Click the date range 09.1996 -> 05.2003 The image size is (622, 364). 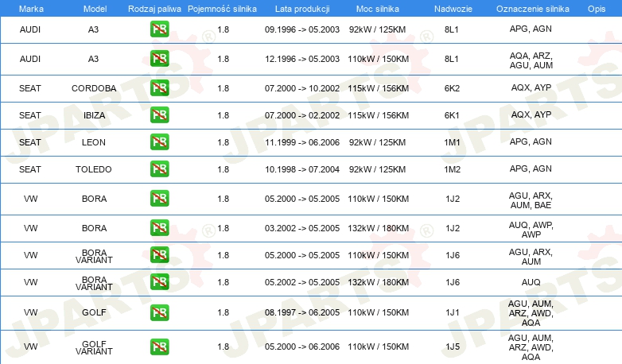pos(302,29)
